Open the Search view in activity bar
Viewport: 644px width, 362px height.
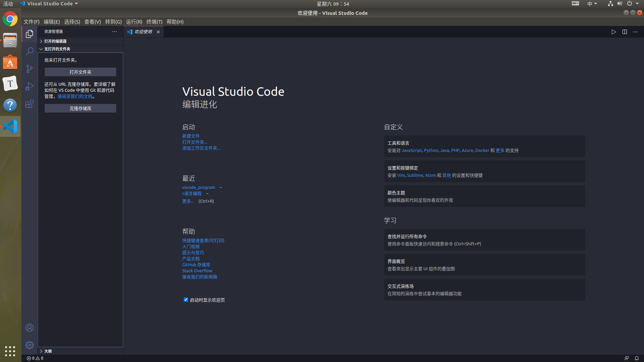30,51
